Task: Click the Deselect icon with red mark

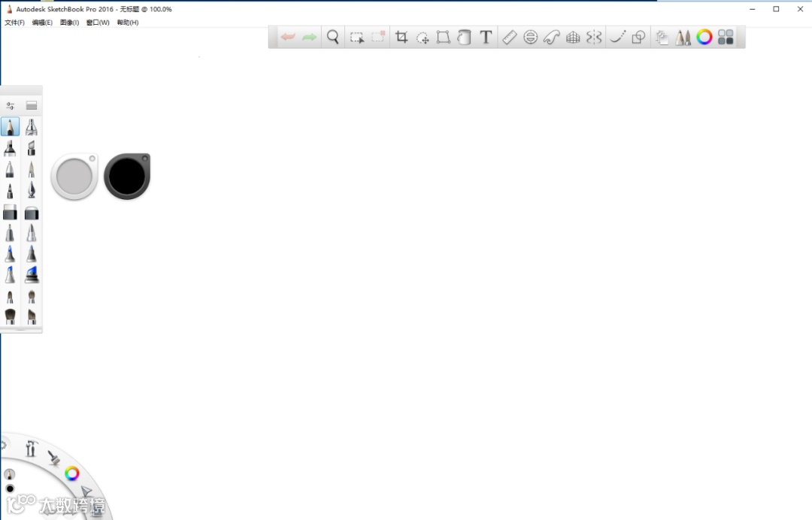Action: pos(378,36)
